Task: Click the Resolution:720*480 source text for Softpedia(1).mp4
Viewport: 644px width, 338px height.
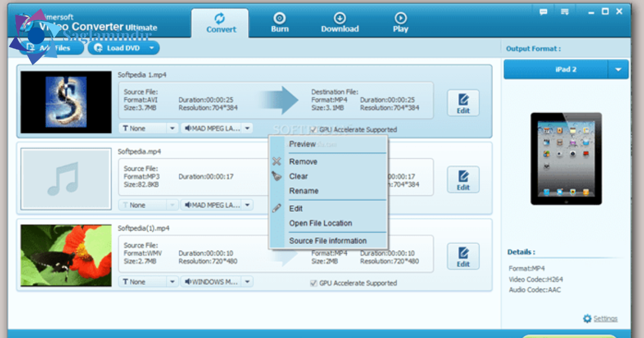Action: point(208,261)
